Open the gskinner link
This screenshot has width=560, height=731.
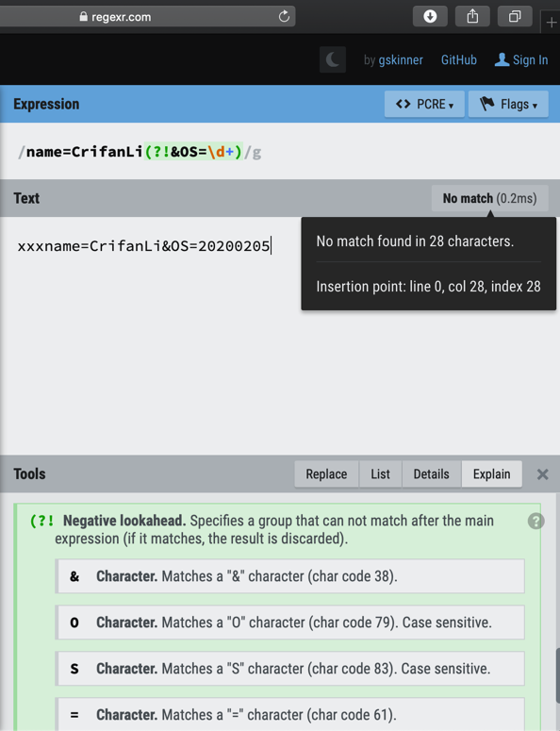(401, 60)
